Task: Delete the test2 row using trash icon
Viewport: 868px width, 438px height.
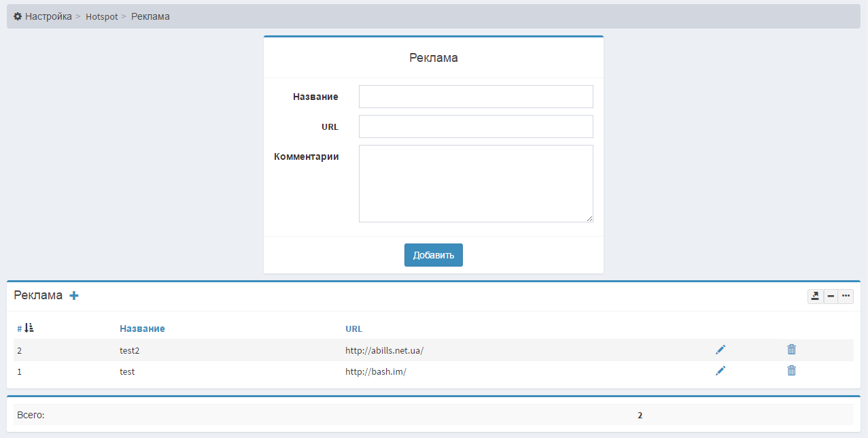Action: (x=791, y=350)
